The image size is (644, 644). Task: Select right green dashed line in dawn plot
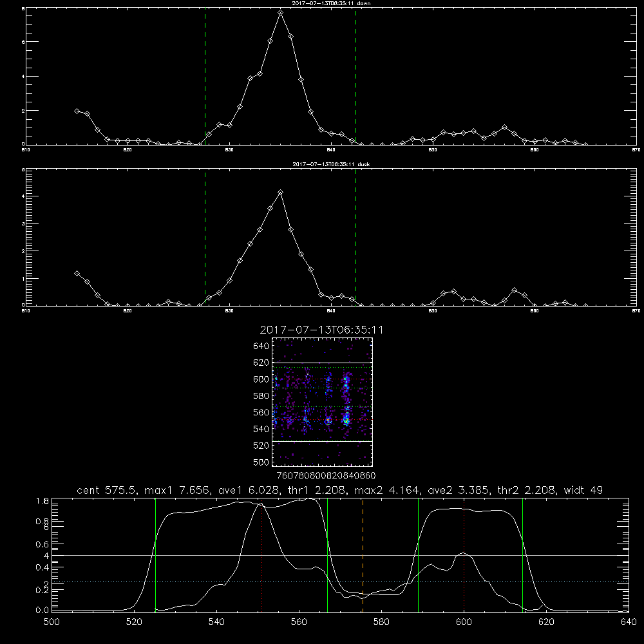click(x=355, y=77)
